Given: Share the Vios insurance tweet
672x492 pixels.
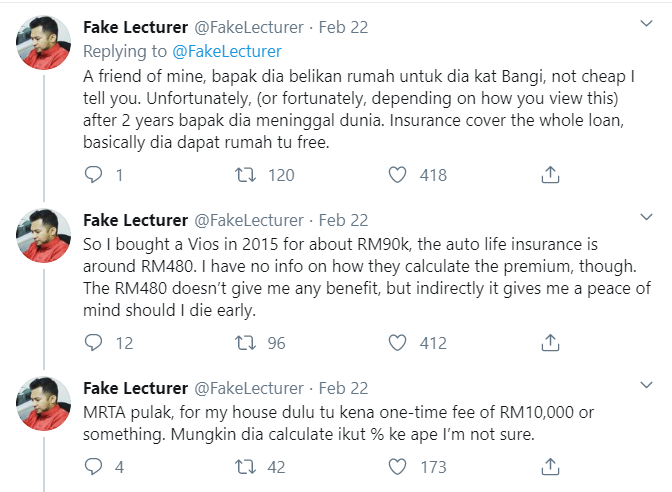Looking at the screenshot, I should (549, 343).
